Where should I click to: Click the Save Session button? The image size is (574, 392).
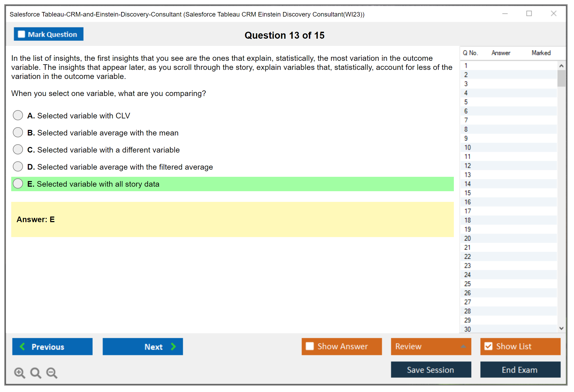(x=431, y=370)
